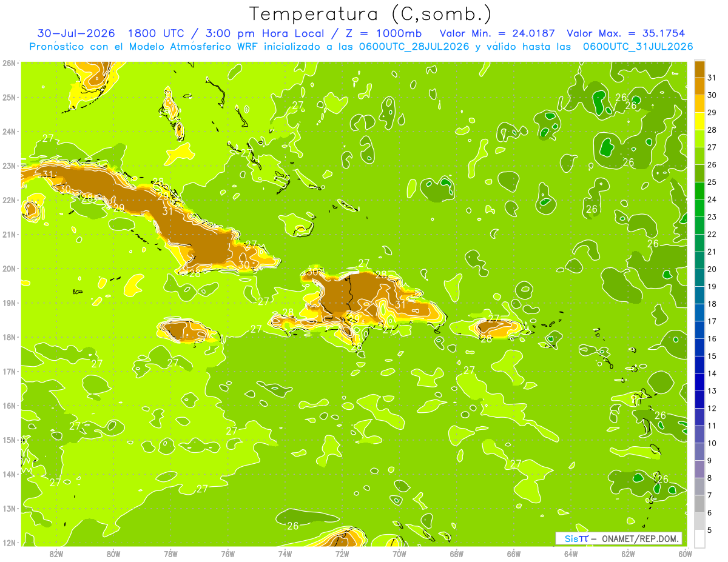
Task: Click the '16N' latitude axis label
Action: 9,406
